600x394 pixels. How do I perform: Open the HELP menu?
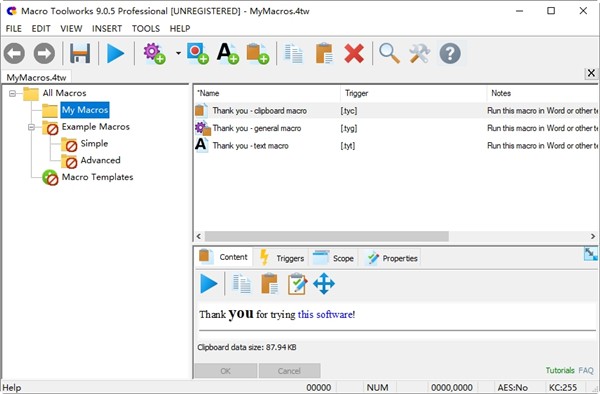pyautogui.click(x=180, y=29)
